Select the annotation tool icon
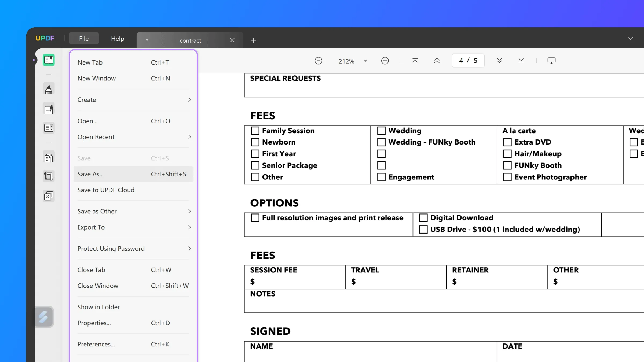Screen dimensions: 644x362 pos(48,89)
